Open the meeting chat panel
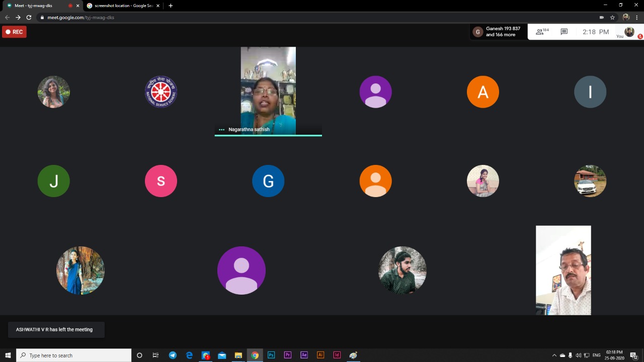Screen dimensions: 644x362 click(x=564, y=32)
